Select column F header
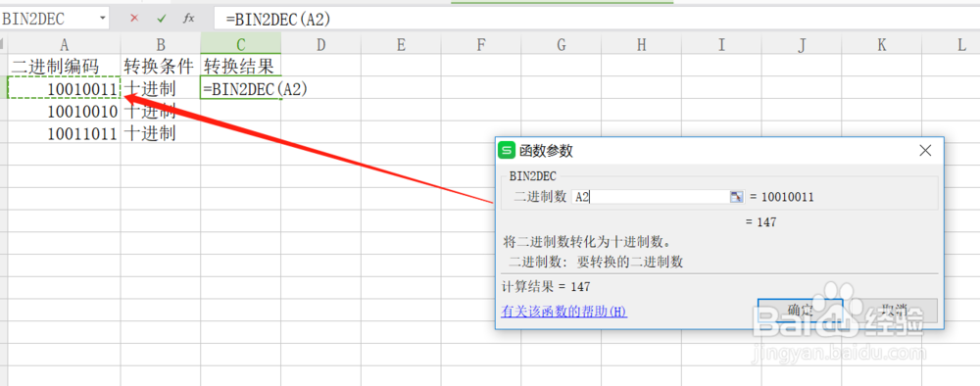Viewport: 980px width, 386px height. click(480, 44)
